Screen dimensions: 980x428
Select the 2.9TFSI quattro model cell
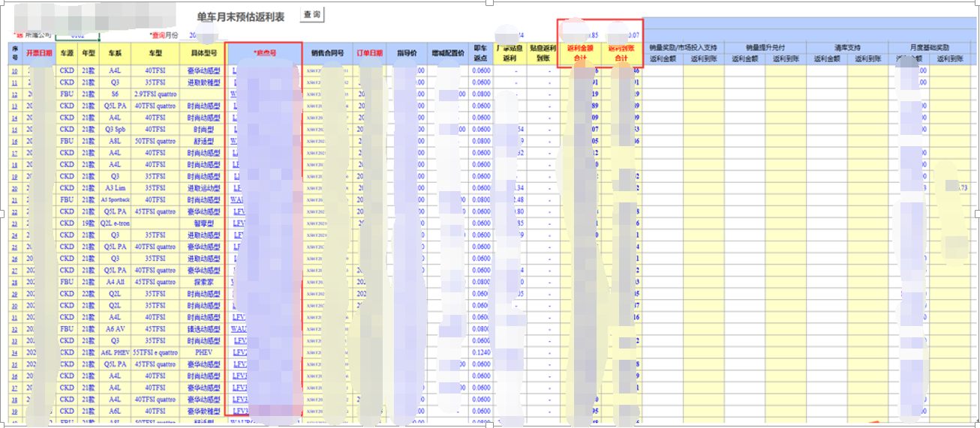coord(155,94)
